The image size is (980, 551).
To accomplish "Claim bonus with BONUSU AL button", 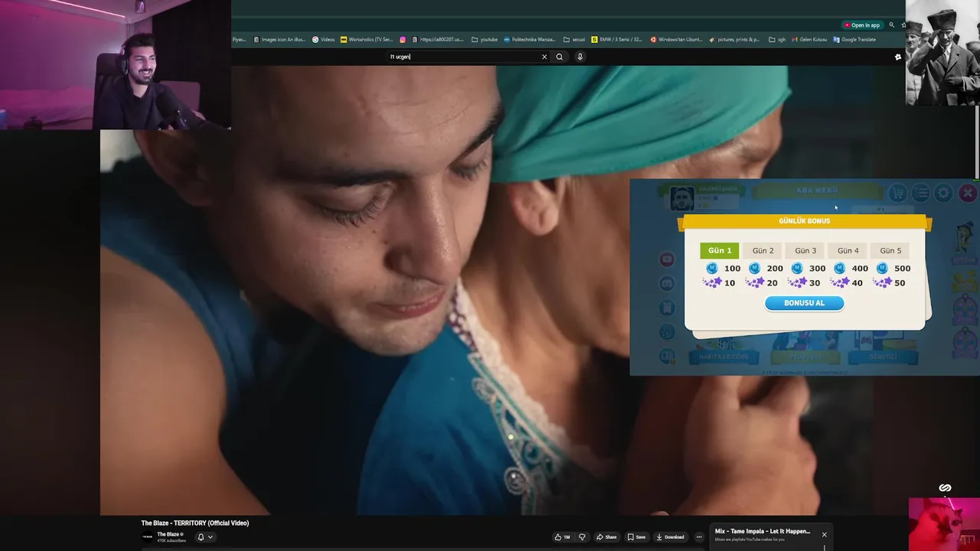I will [x=805, y=303].
